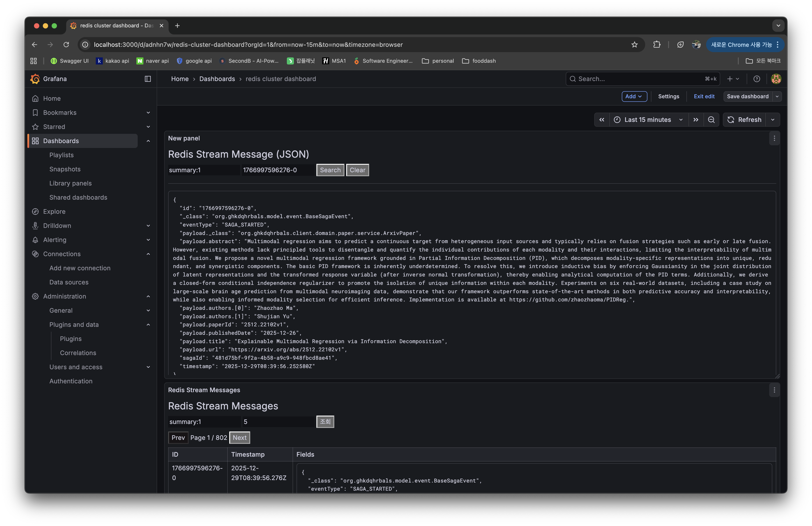Click Exit edit link

click(x=704, y=96)
